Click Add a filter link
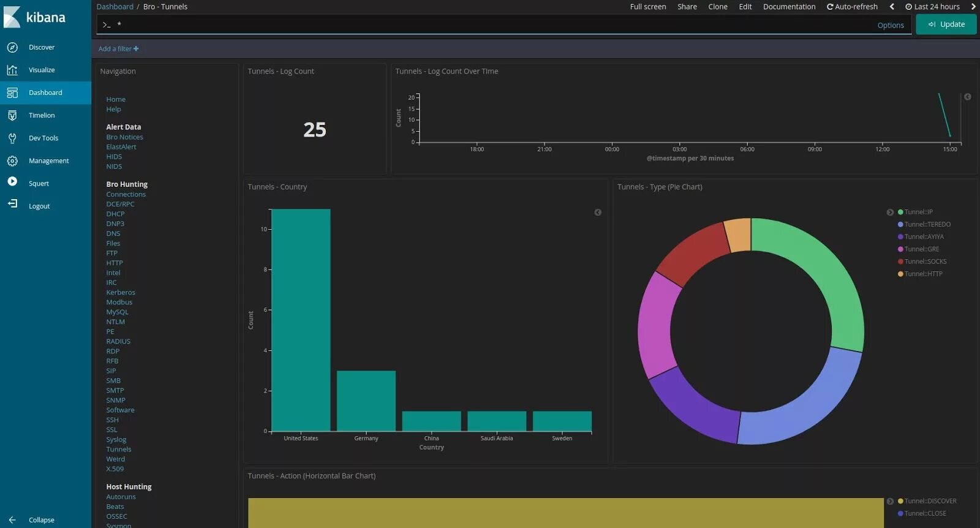 (119, 49)
